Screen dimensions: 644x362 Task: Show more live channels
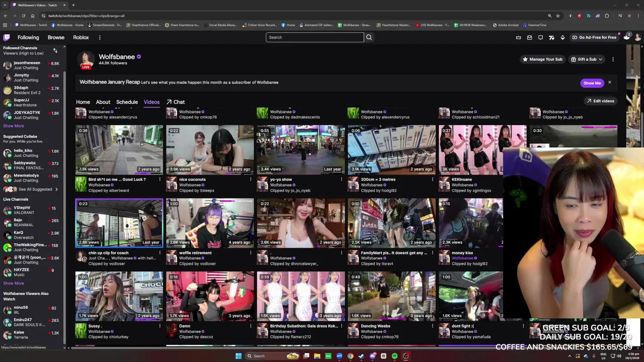click(x=14, y=283)
